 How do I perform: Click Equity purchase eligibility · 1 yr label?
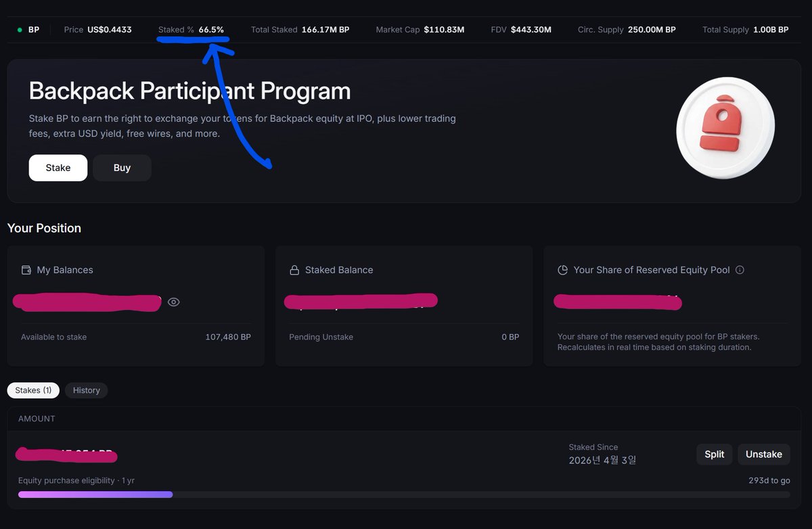pyautogui.click(x=76, y=480)
